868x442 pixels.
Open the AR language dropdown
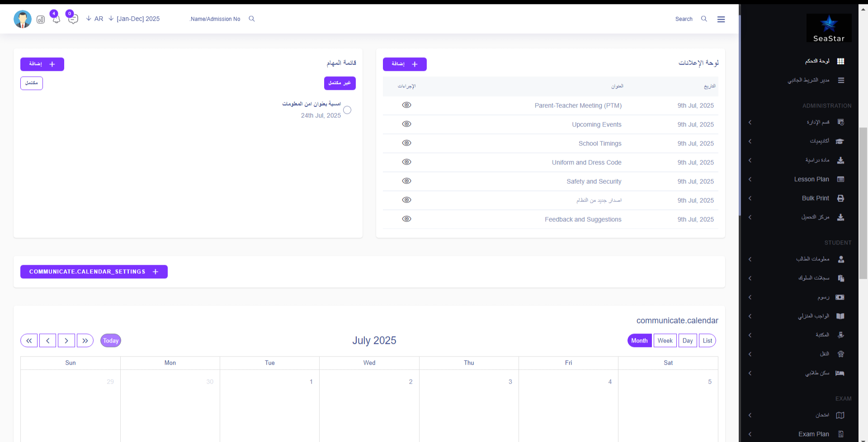pos(95,19)
